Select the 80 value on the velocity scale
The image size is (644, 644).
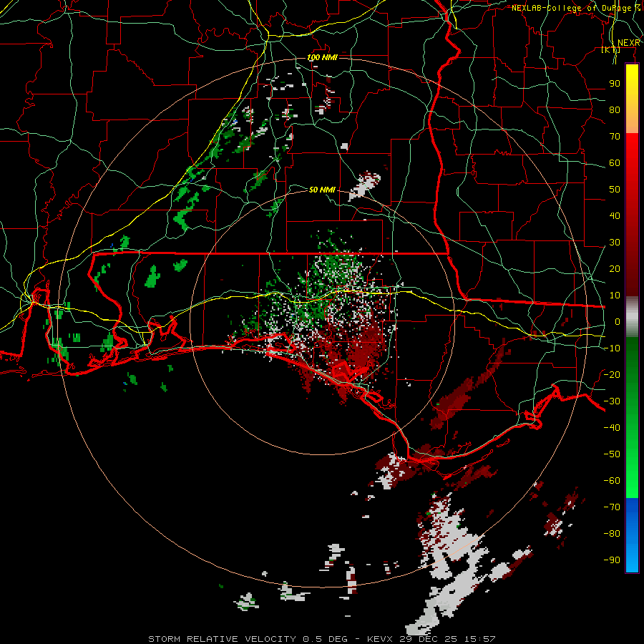(x=615, y=110)
